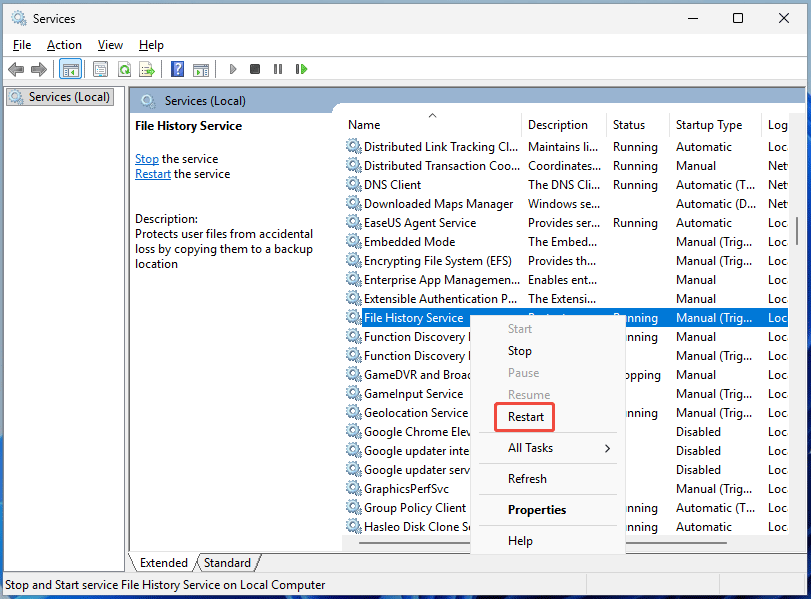Select the Extensible Authentication P... row
Viewport: 811px width, 599px height.
(566, 298)
